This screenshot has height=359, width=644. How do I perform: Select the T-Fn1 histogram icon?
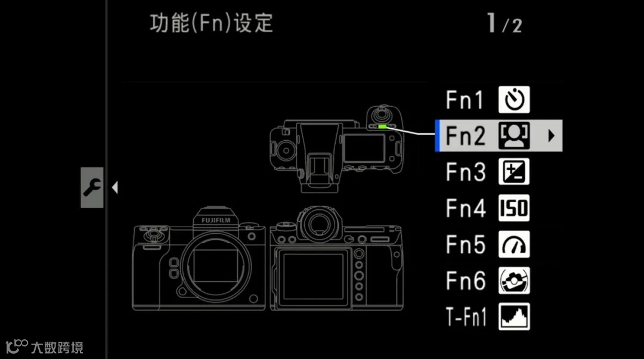click(514, 316)
